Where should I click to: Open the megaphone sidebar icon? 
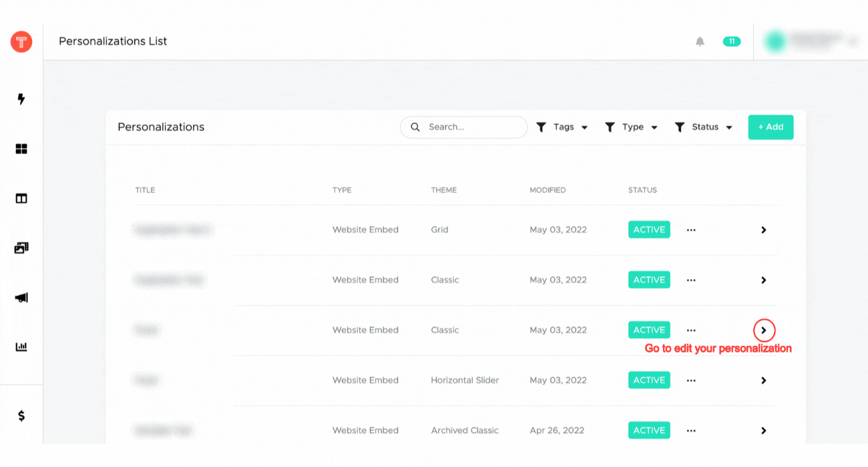(21, 298)
